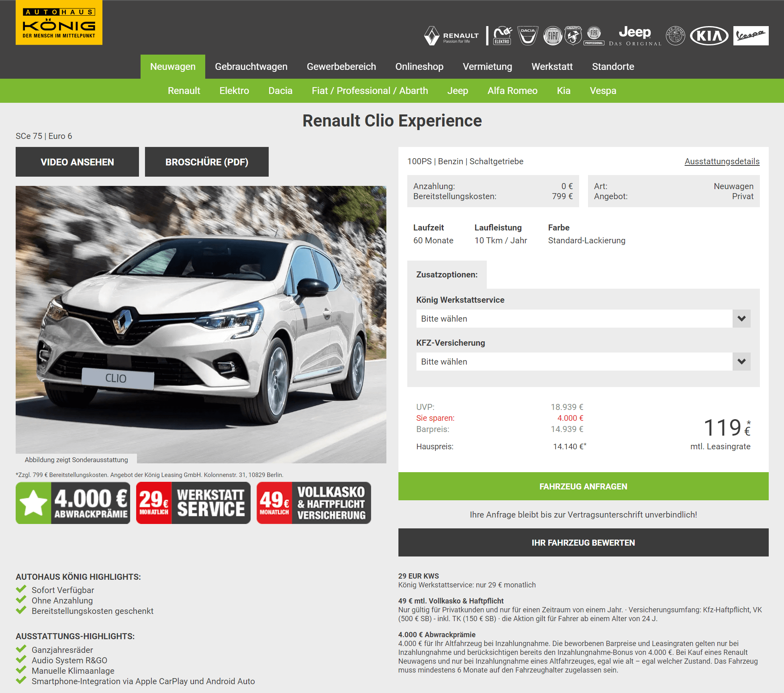Click the Jeep Das Original logo
Image resolution: width=784 pixels, height=693 pixels.
coord(635,36)
